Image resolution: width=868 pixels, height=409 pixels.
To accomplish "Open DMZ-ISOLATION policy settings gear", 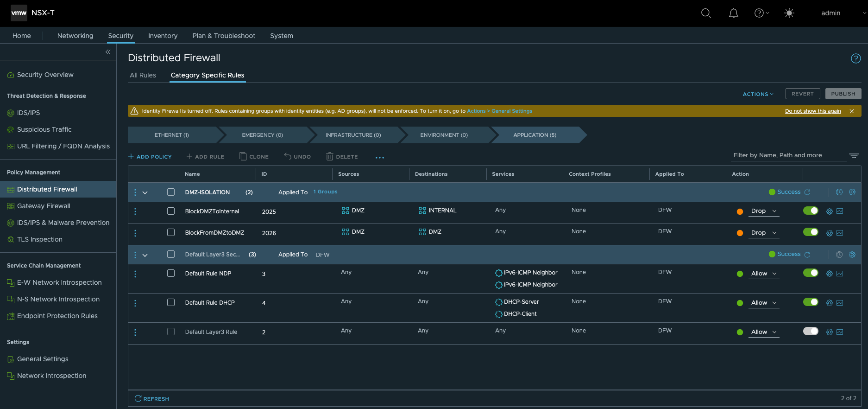I will (x=852, y=192).
